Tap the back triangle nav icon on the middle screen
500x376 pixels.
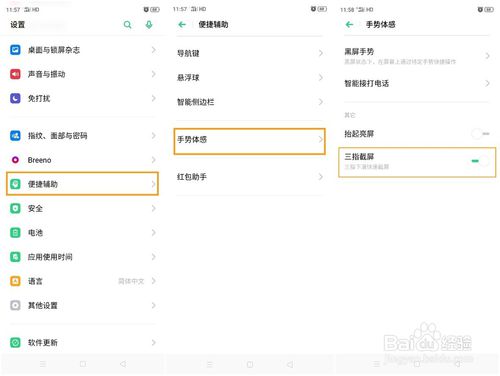(290, 364)
